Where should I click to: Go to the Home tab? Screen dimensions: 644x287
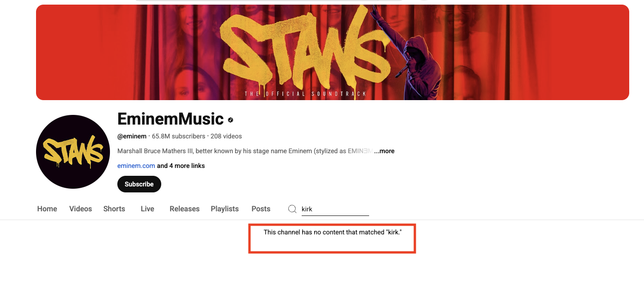click(x=47, y=209)
